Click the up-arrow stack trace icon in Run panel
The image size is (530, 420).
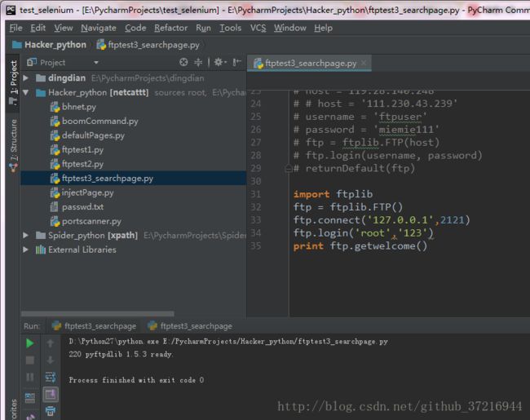tap(50, 343)
